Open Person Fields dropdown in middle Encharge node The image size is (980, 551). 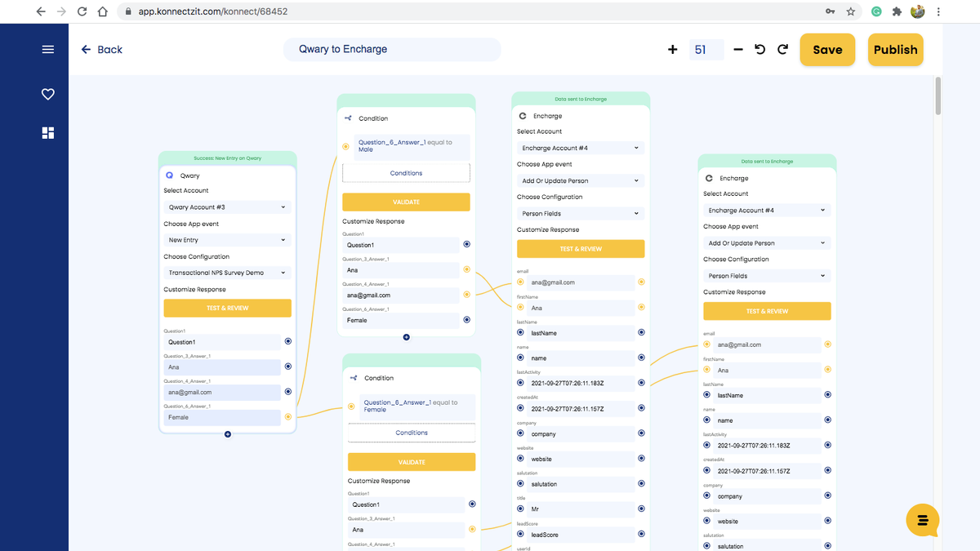581,213
